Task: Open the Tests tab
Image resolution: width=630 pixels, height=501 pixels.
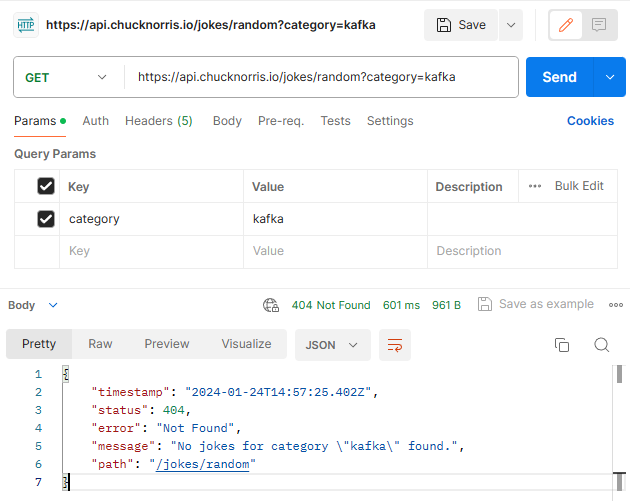Action: [335, 121]
